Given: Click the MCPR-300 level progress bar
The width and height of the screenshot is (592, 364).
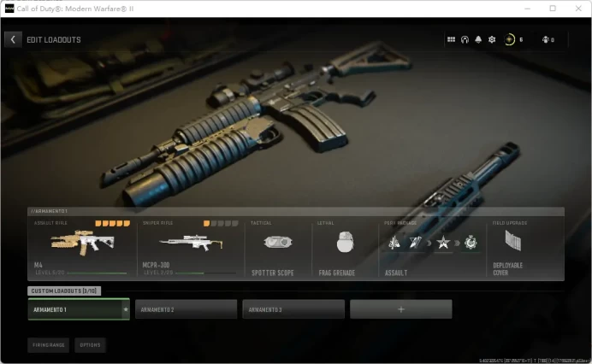Looking at the screenshot, I should click(206, 273).
